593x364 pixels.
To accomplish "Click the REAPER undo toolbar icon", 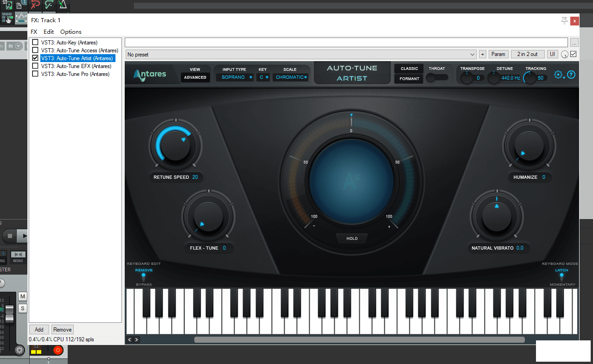I will 35,5.
